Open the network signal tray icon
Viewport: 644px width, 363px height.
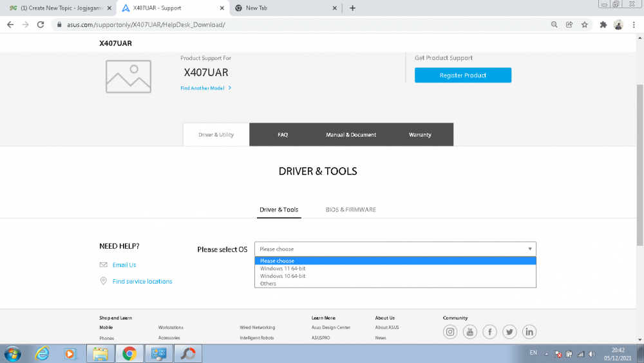[x=581, y=354]
